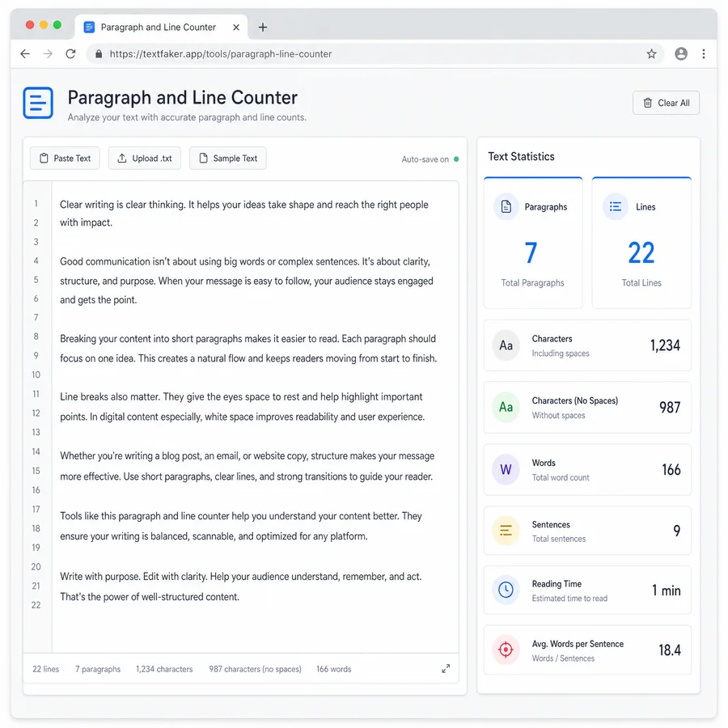Click '7 paragraphs' in the footer
The height and width of the screenshot is (728, 728).
pos(98,669)
